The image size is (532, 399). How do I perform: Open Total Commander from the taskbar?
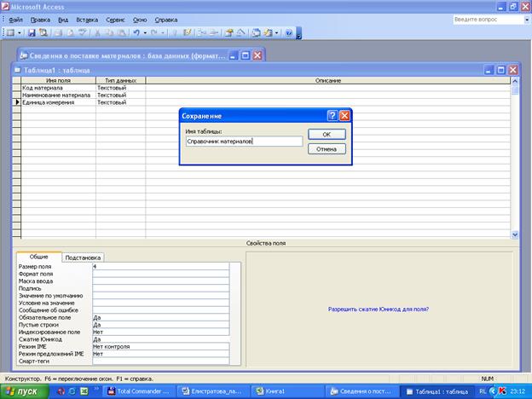[139, 390]
